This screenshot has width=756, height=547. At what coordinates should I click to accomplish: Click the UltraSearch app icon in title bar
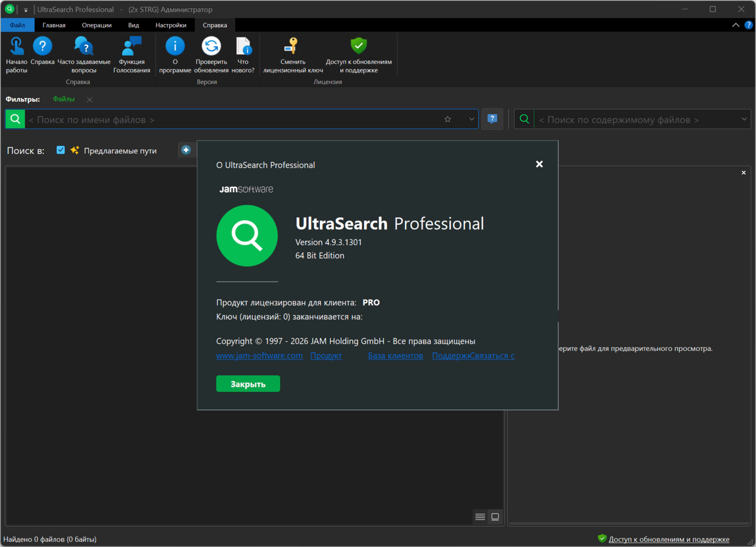[x=10, y=9]
